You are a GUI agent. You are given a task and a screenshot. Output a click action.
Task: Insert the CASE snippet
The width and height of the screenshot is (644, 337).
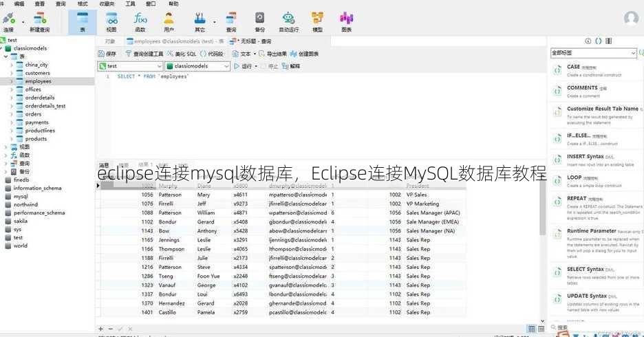[x=597, y=71]
